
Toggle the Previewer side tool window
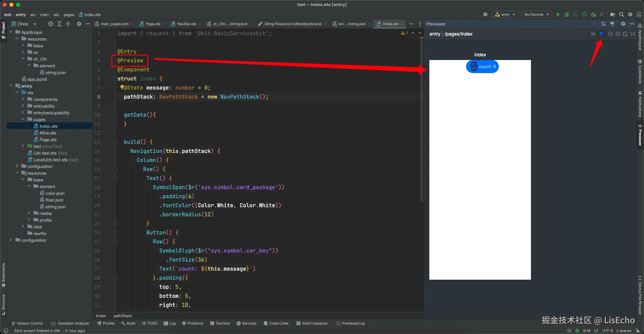(640, 135)
